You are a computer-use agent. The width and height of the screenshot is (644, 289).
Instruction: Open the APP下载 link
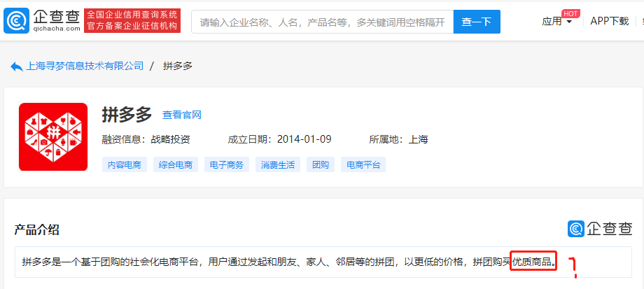610,22
